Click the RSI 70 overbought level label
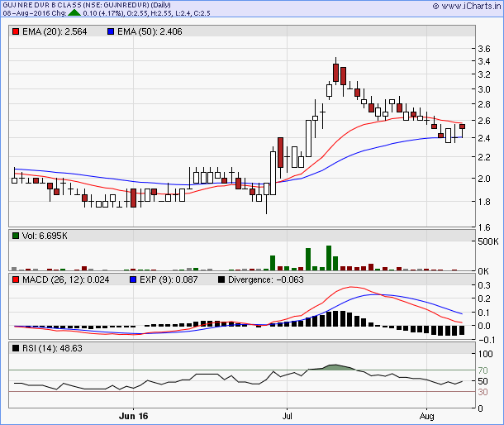504x425 pixels. tap(483, 370)
